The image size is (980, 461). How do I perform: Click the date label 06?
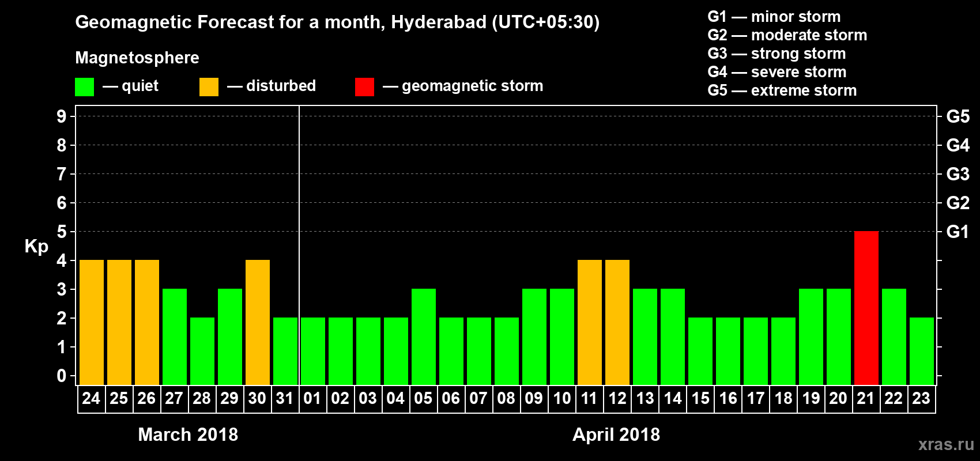(451, 398)
